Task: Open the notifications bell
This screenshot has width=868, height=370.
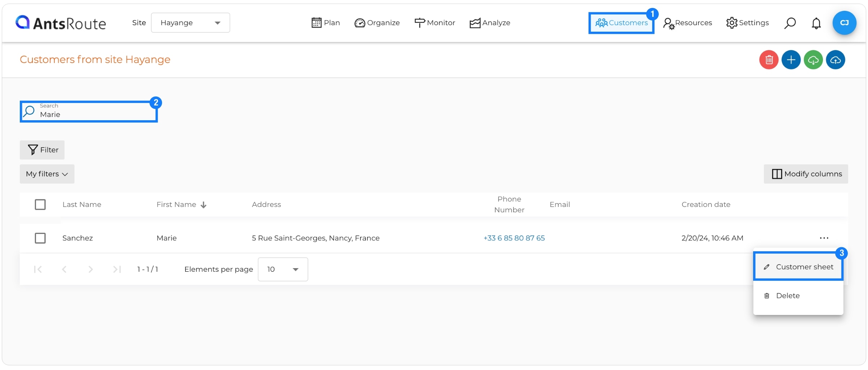Action: [x=816, y=23]
